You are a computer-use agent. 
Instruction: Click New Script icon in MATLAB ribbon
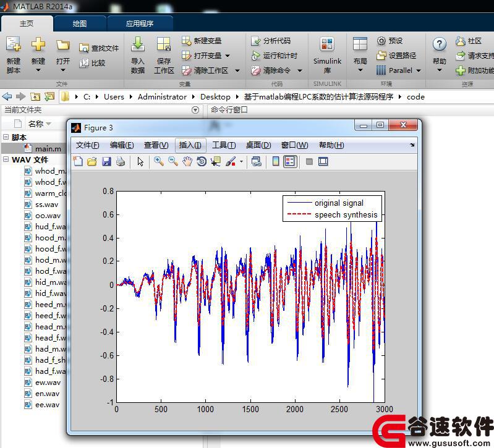(14, 44)
